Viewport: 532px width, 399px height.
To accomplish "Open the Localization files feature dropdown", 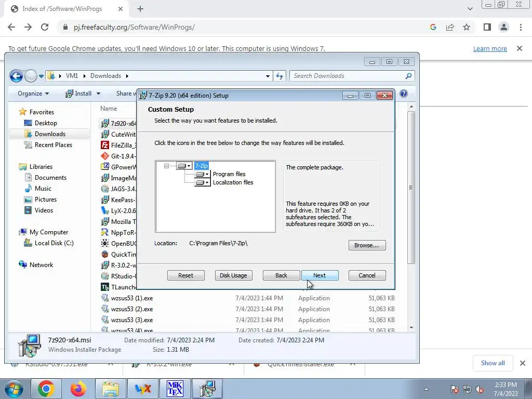I will tap(202, 182).
